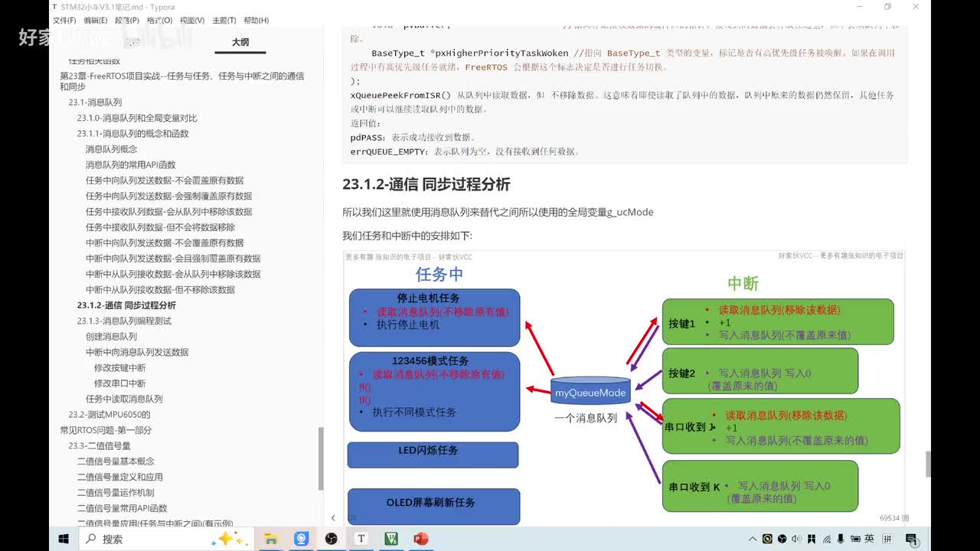Click the 拼 IME mode indicator
This screenshot has height=551, width=980.
coord(887,539)
